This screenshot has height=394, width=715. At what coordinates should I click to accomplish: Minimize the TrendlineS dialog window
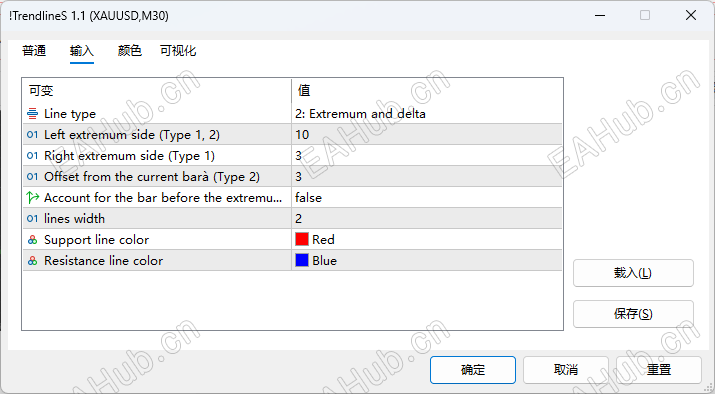point(600,16)
